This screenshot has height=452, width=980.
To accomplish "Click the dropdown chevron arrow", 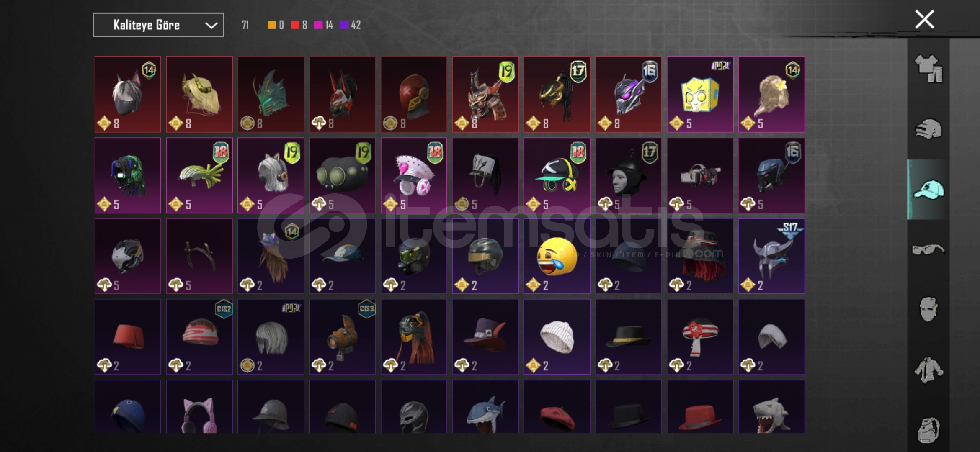I will click(211, 26).
